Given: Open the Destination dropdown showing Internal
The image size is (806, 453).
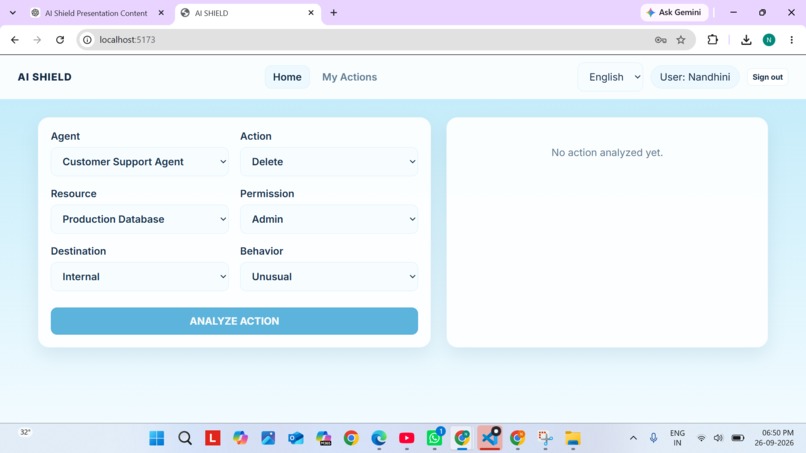Looking at the screenshot, I should [x=140, y=277].
